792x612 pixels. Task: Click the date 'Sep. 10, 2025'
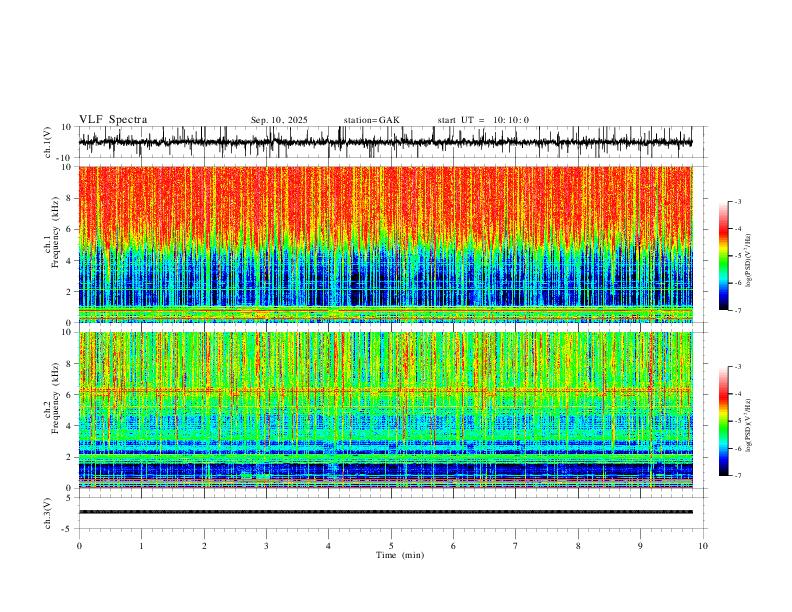tap(279, 120)
